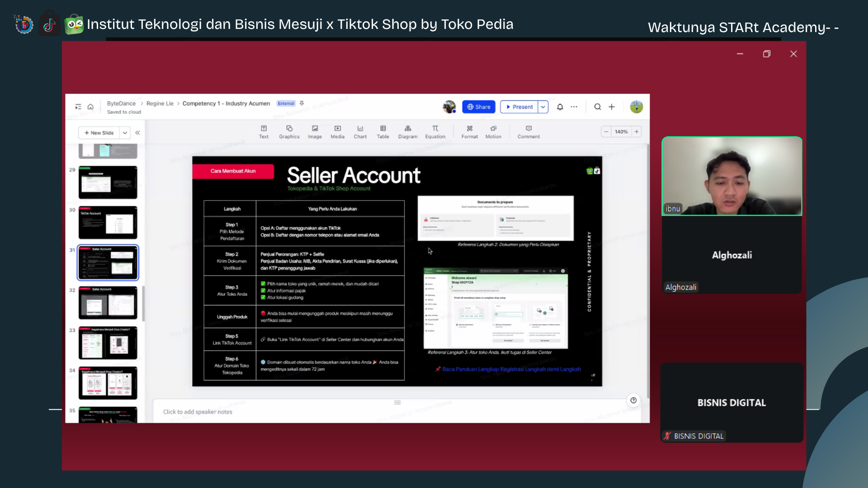The image size is (868, 488).
Task: Open the Motion panel
Action: (x=493, y=132)
